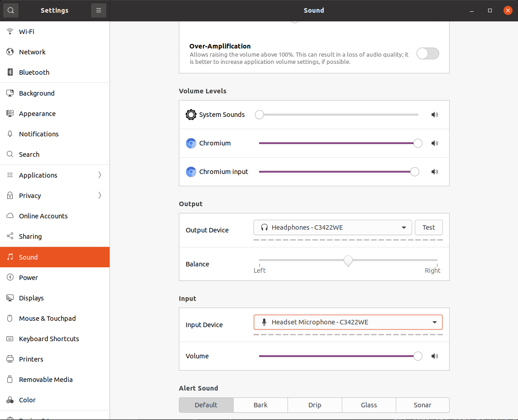This screenshot has width=518, height=420.
Task: Click the Sharing icon in sidebar
Action: pos(10,236)
